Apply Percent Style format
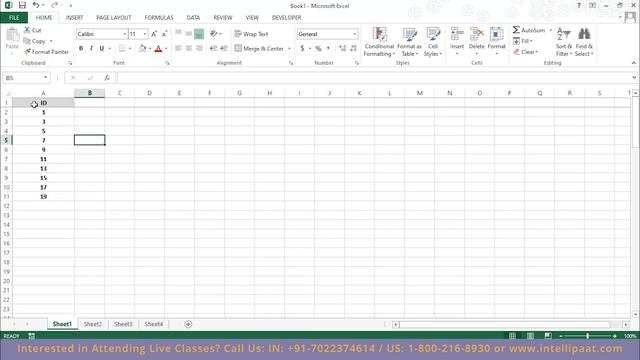Screen dimensions: 640x360 point(318,49)
